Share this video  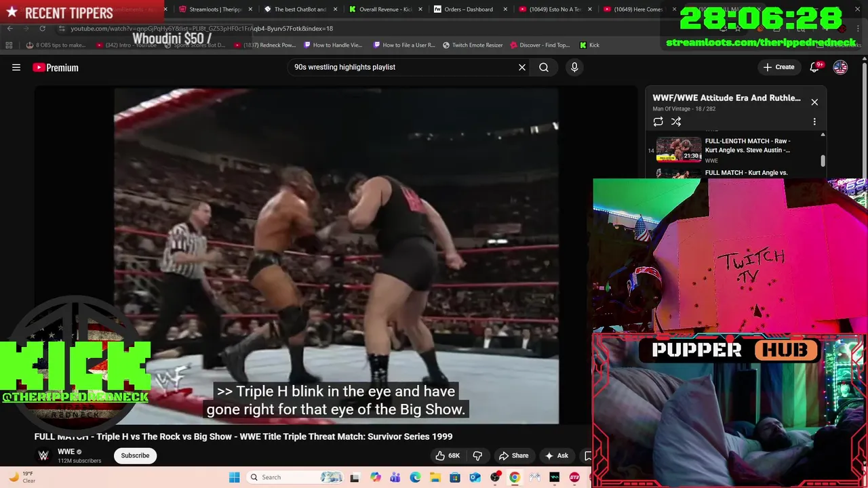point(513,455)
